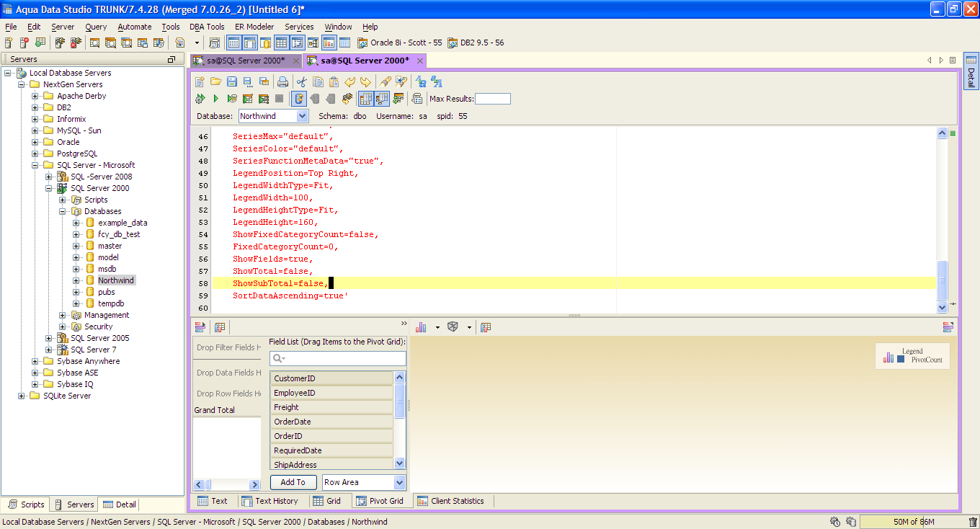Image resolution: width=980 pixels, height=529 pixels.
Task: Click the CustomerID field item
Action: pyautogui.click(x=331, y=378)
